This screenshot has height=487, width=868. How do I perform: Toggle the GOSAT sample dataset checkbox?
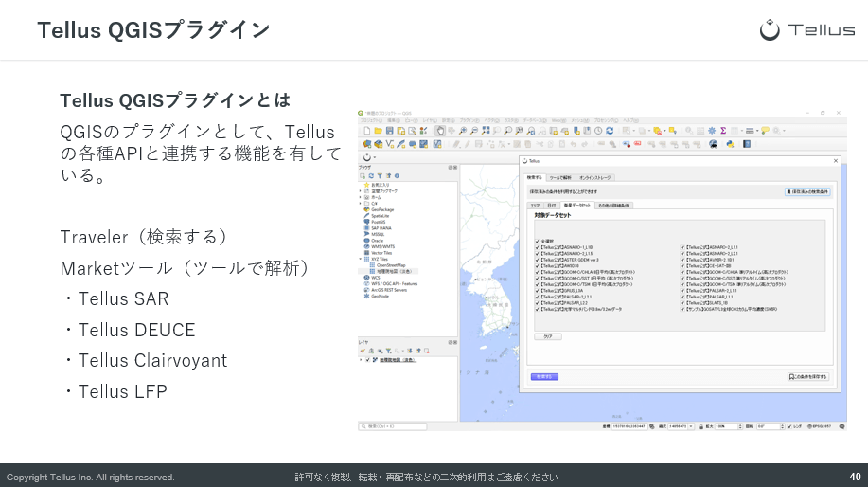click(x=683, y=309)
